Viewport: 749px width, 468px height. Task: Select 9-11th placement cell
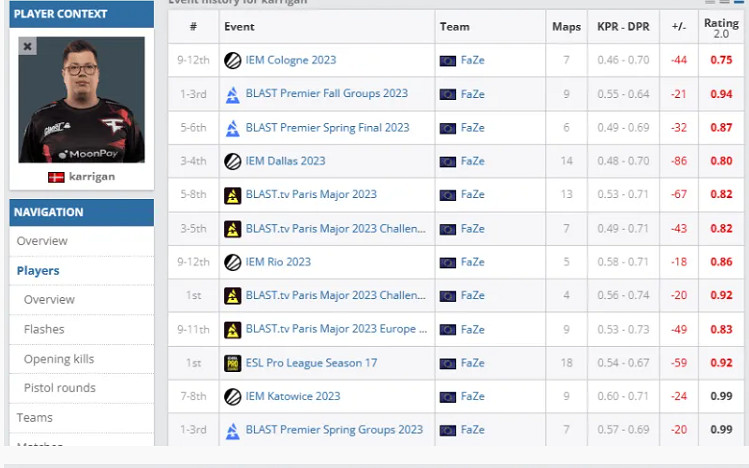pos(193,330)
